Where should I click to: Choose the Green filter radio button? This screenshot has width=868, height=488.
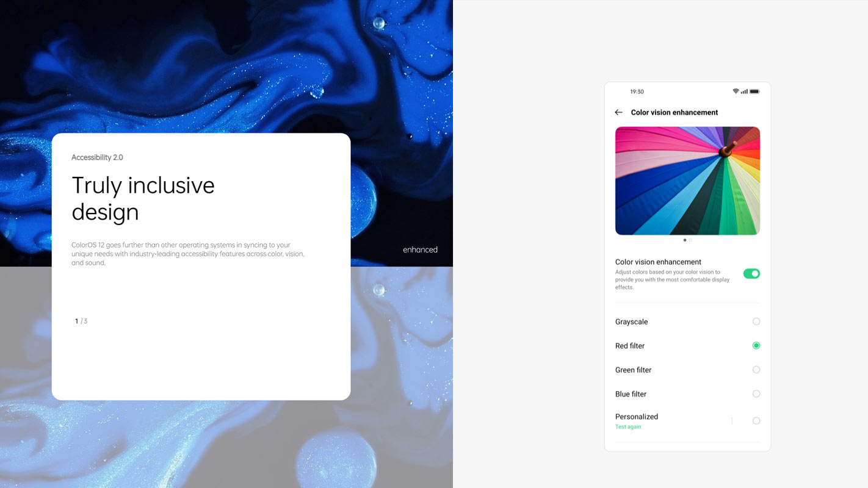[756, 370]
